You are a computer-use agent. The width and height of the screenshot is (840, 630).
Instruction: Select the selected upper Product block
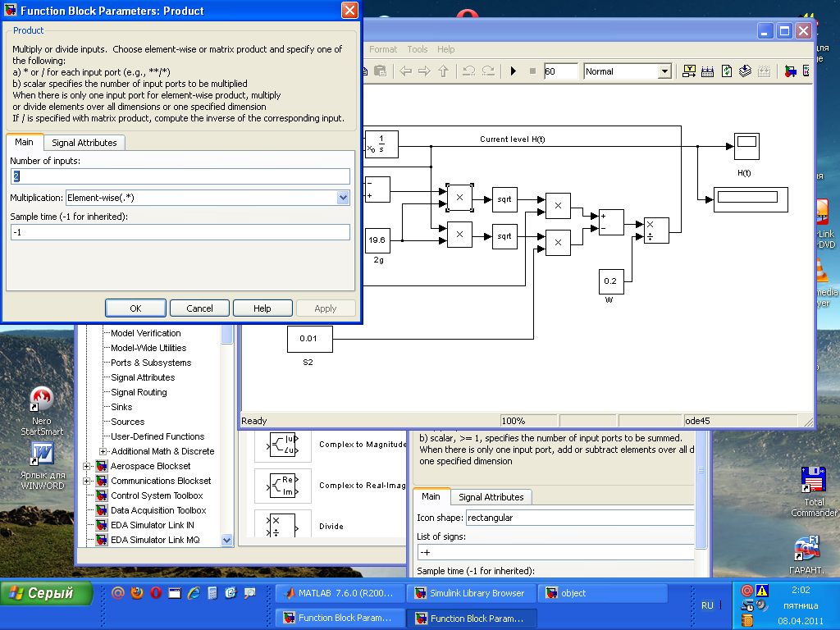(x=459, y=198)
